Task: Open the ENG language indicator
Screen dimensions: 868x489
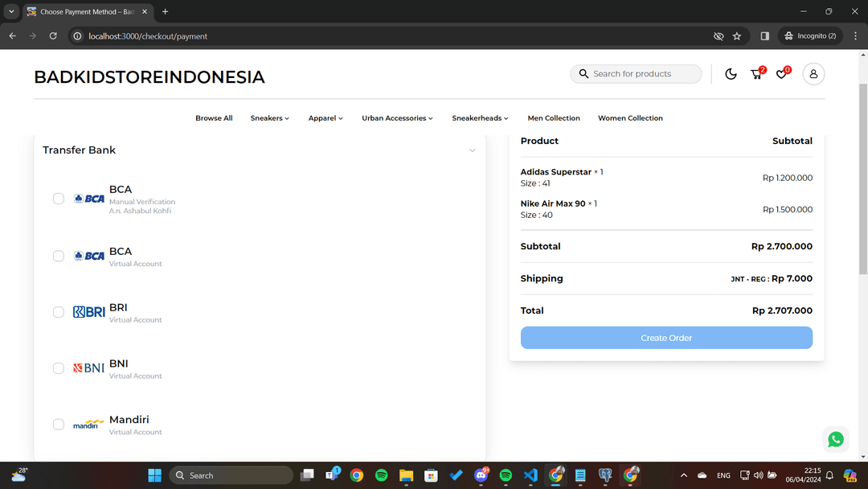Action: tap(723, 475)
